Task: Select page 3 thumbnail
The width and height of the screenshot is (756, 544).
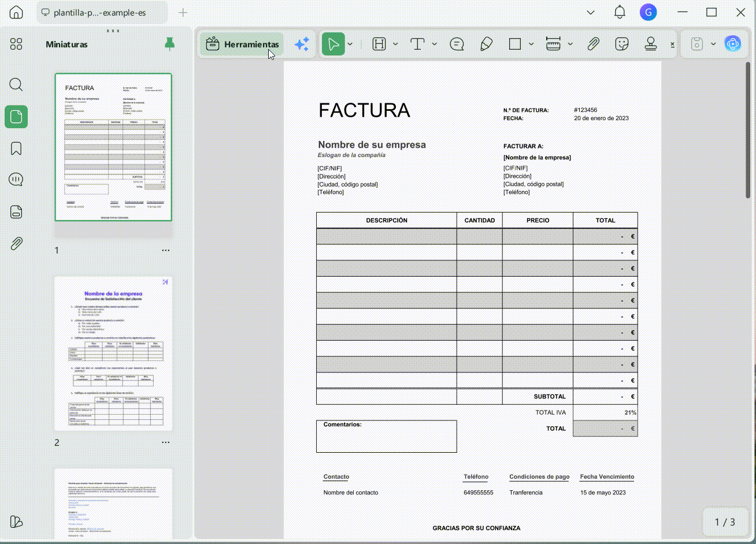Action: 113,504
